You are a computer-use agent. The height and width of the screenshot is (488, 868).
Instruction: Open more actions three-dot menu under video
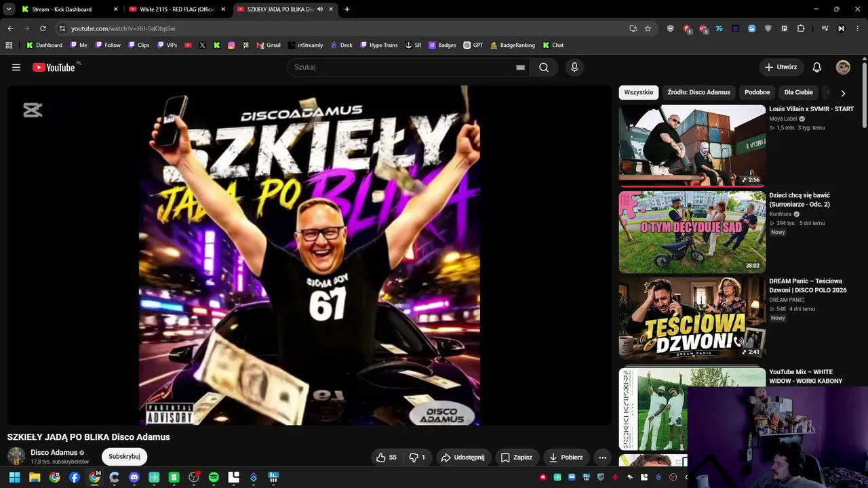tap(602, 457)
